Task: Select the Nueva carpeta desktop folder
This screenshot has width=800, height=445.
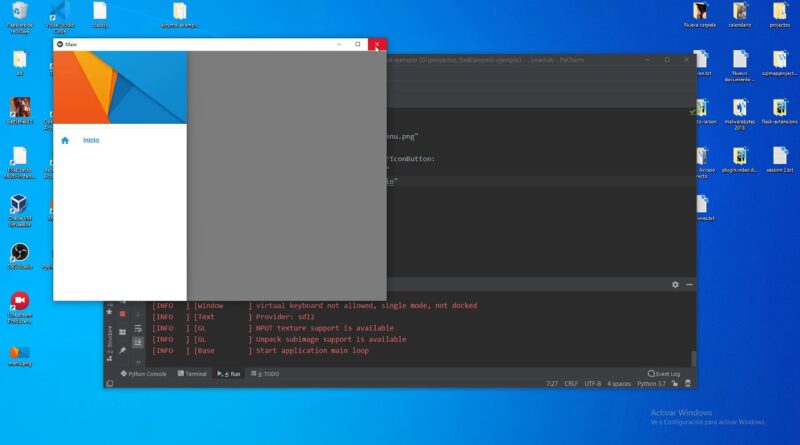Action: (700, 15)
